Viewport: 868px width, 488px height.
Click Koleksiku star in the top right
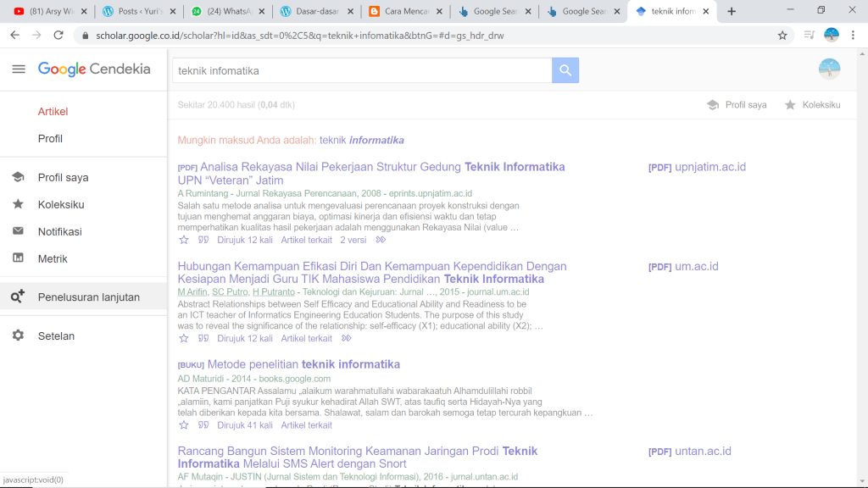click(812, 105)
